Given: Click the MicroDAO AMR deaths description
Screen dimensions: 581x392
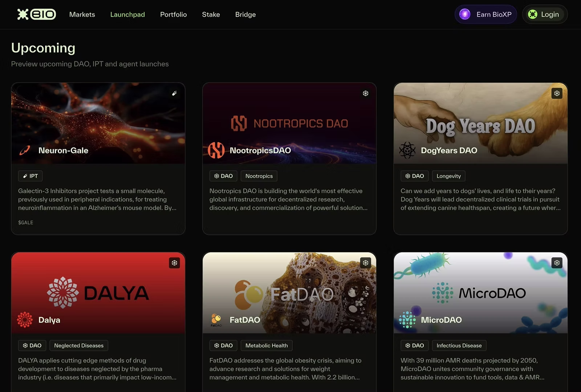Looking at the screenshot, I should (x=472, y=369).
